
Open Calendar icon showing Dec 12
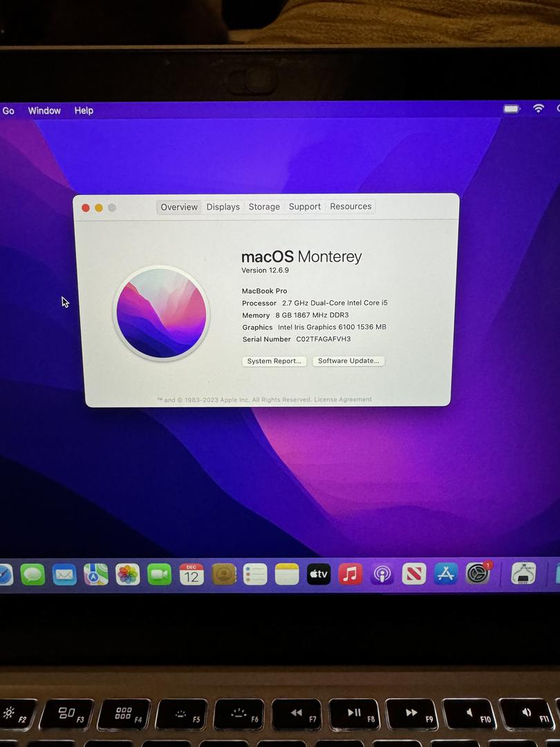click(x=192, y=575)
